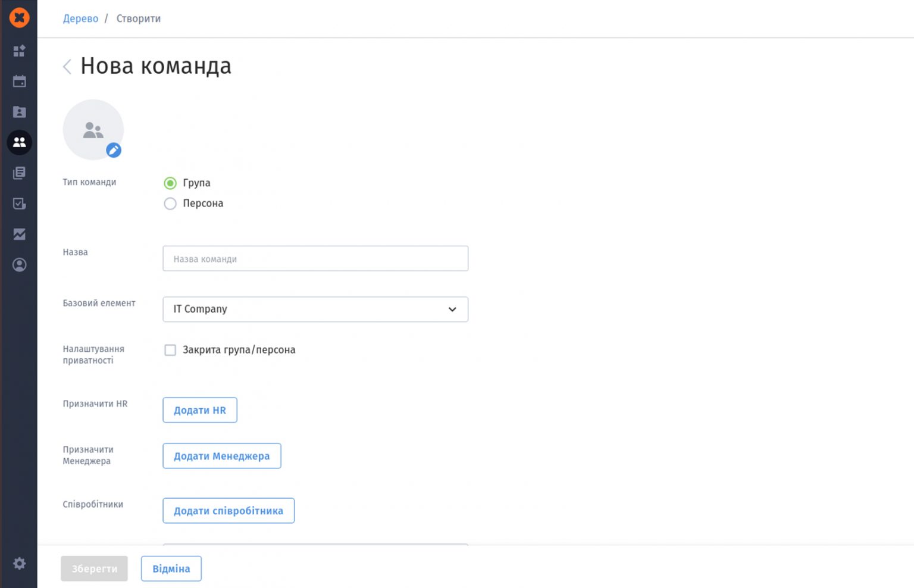
Task: Open the calendar section
Action: point(19,81)
